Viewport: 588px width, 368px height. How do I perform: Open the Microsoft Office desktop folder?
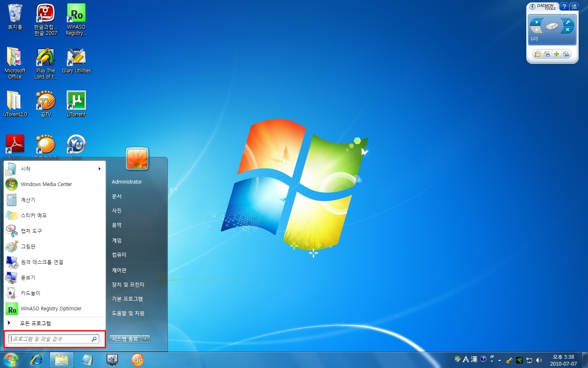point(15,63)
